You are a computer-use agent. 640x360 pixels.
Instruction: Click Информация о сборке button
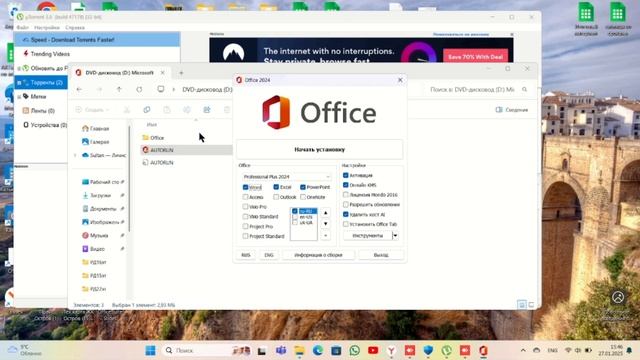(x=318, y=255)
